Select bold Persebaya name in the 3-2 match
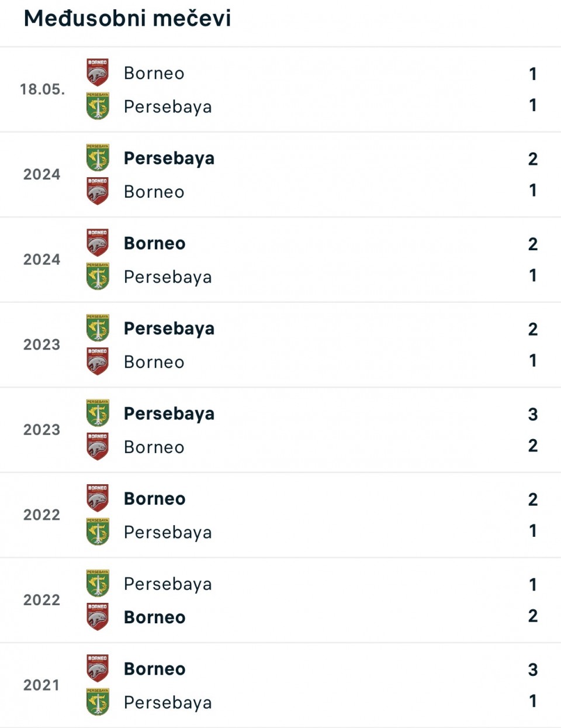Viewport: 561px width, 728px height. point(169,413)
